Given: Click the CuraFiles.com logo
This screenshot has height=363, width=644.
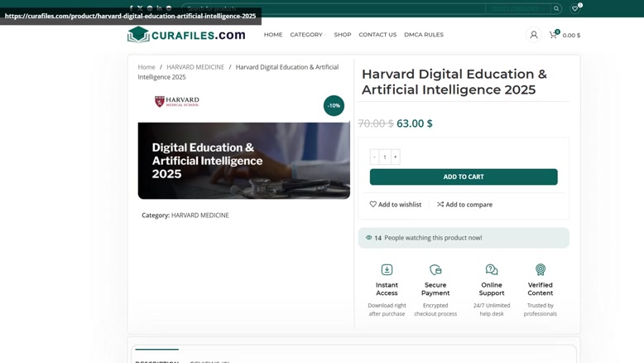Looking at the screenshot, I should pyautogui.click(x=186, y=35).
